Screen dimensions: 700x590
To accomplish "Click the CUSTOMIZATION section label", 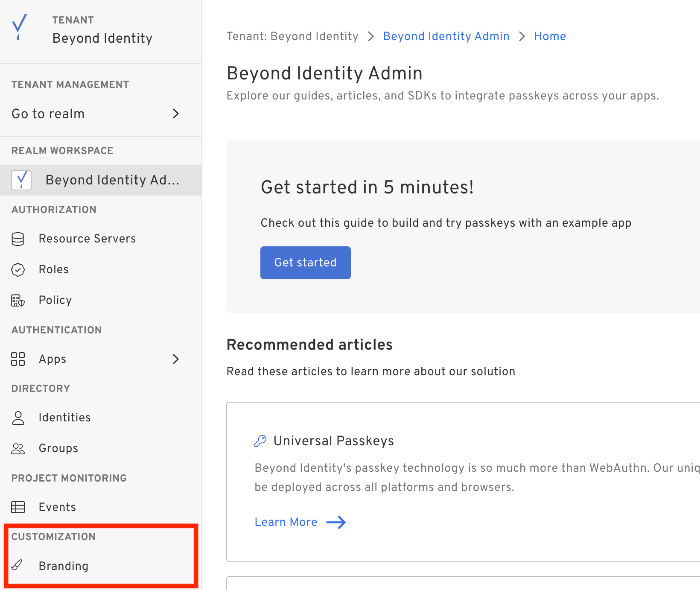I will (x=54, y=537).
